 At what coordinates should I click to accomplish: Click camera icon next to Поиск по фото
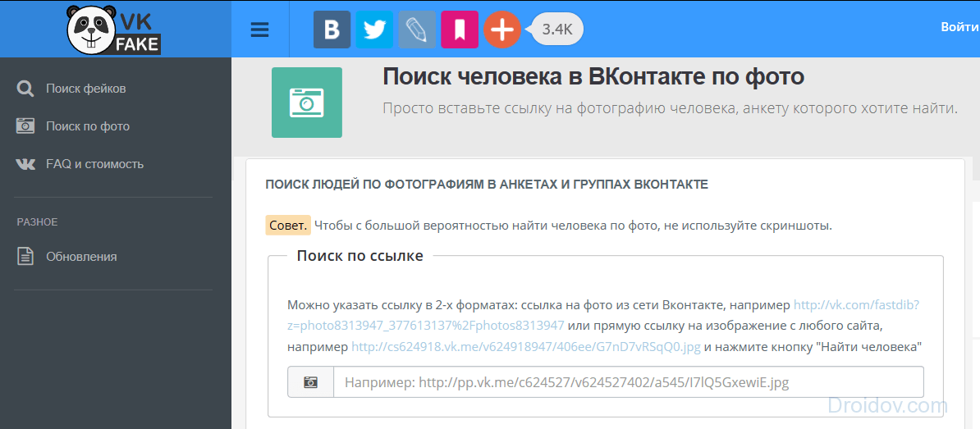pos(25,126)
